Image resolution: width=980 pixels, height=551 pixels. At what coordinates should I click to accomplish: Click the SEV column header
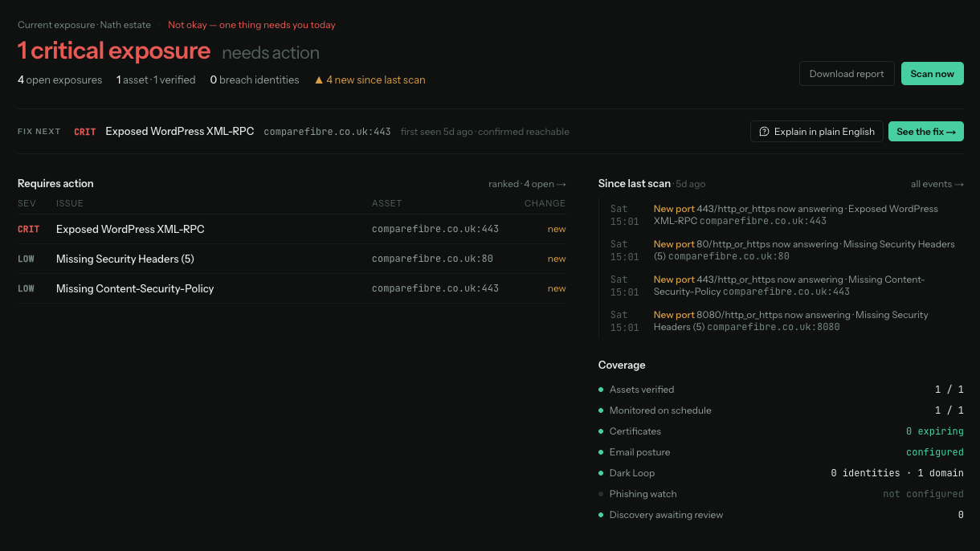pyautogui.click(x=26, y=203)
